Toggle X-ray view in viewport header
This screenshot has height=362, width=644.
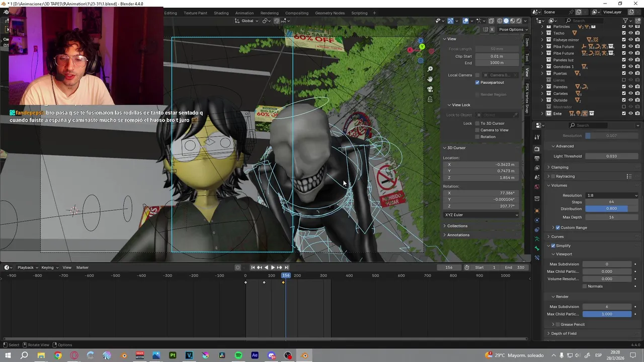(x=491, y=21)
